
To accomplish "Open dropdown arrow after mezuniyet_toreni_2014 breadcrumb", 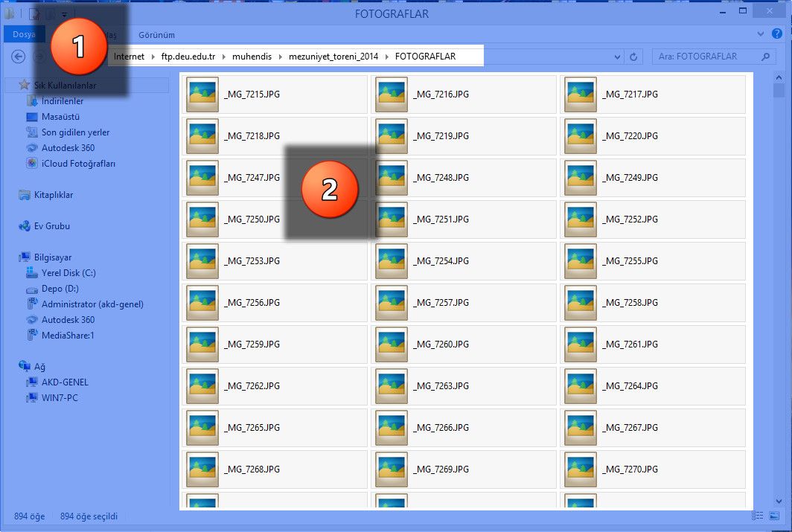I will [x=387, y=57].
